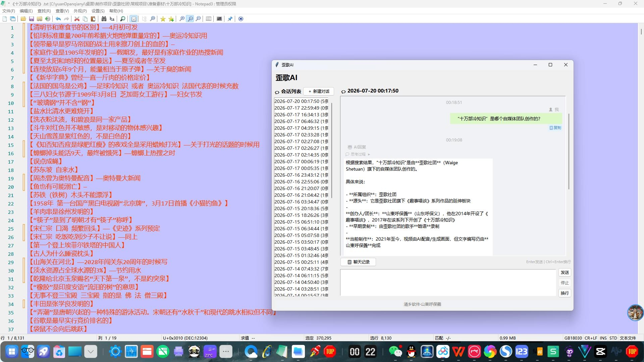644x362 pixels.
Task: Select conversation 2026-07-15 01:32:46
Action: click(301, 255)
